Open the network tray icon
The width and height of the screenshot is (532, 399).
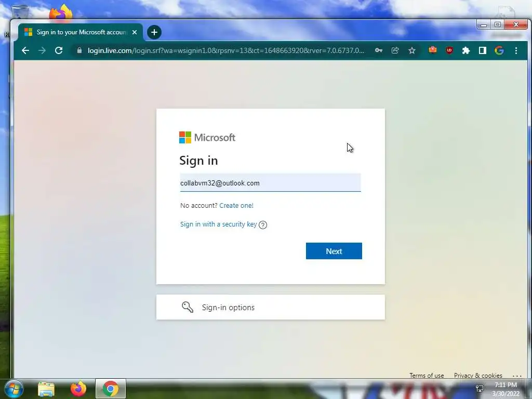[480, 389]
